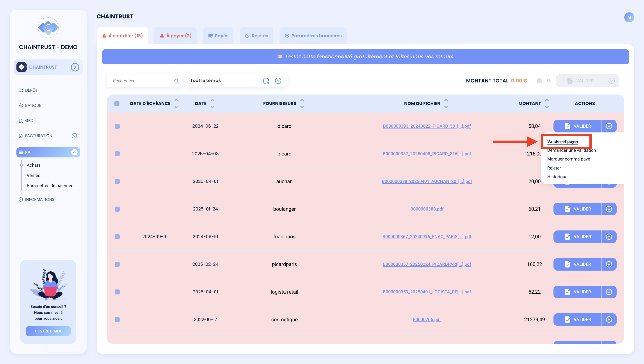Switch to the À payer (2) tab
The height and width of the screenshot is (364, 644).
point(176,36)
